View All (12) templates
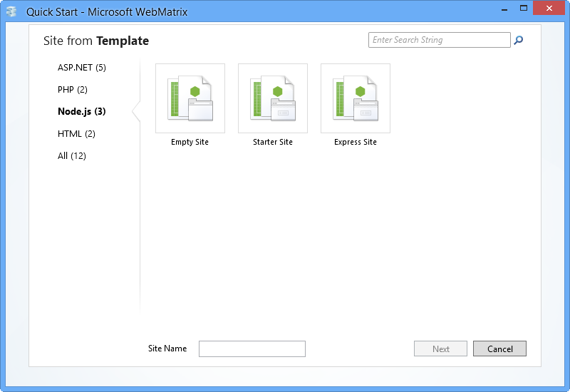Image resolution: width=570 pixels, height=392 pixels. (72, 156)
